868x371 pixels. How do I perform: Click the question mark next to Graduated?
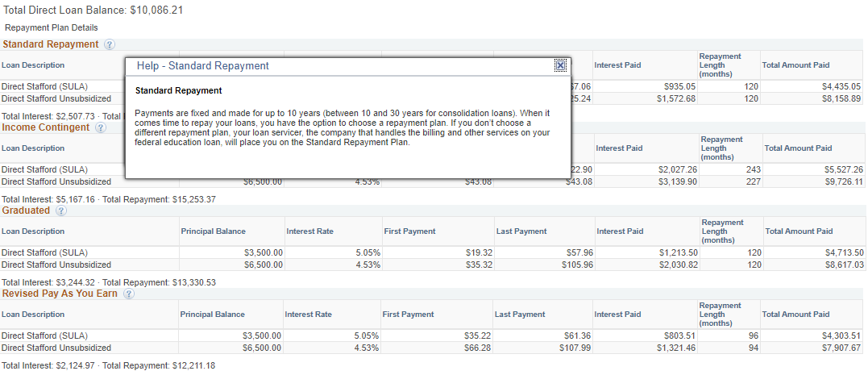coord(60,211)
